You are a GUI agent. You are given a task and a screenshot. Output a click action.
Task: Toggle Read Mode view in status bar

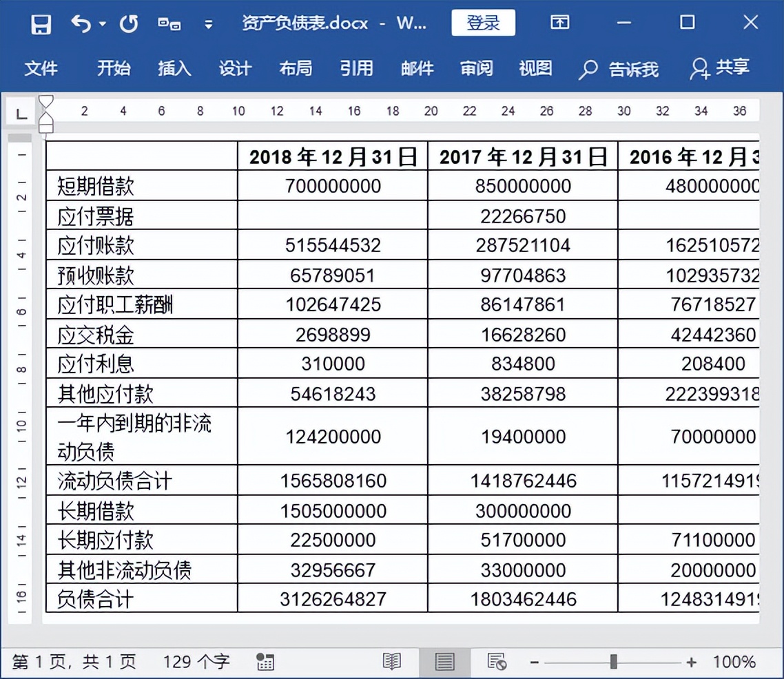(392, 661)
